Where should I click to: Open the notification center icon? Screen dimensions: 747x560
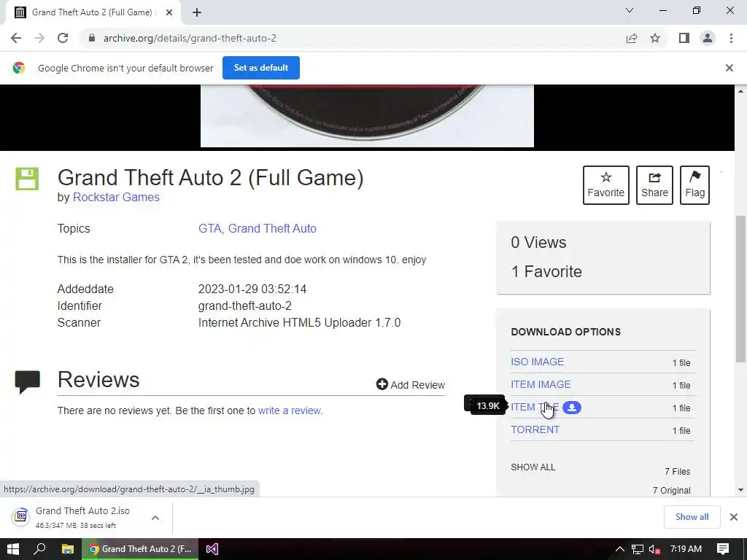(723, 549)
